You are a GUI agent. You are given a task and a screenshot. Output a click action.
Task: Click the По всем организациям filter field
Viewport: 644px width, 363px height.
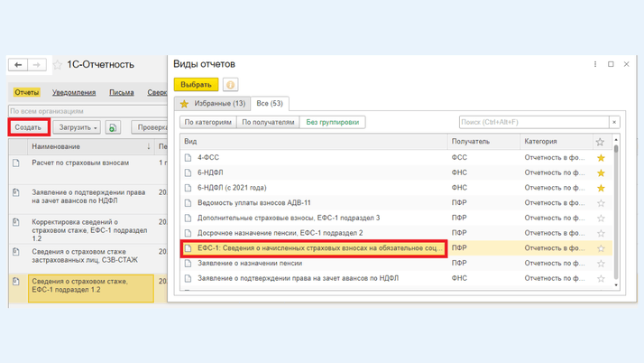point(87,111)
